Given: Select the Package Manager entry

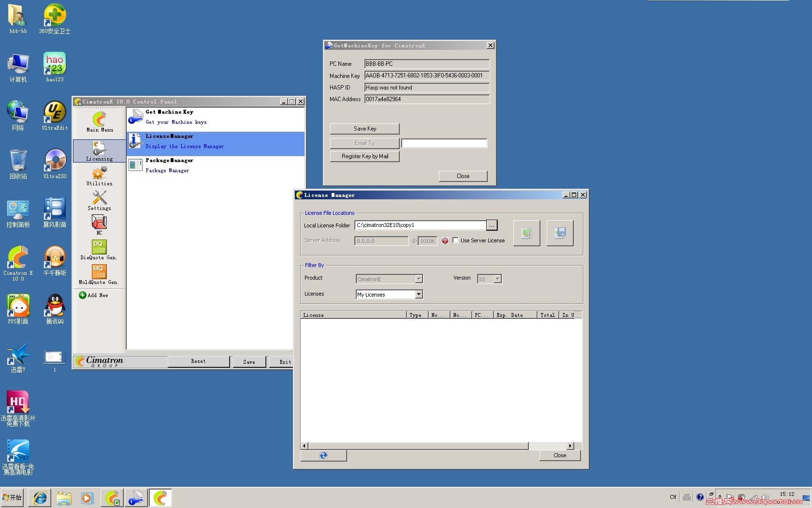Looking at the screenshot, I should coord(216,167).
